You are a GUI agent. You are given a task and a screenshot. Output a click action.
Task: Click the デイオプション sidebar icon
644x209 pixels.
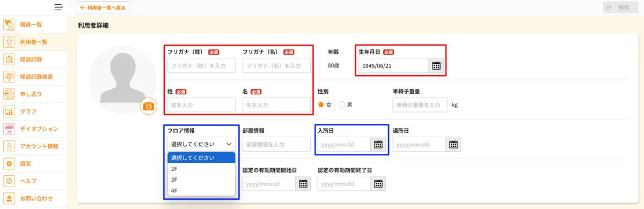9,129
